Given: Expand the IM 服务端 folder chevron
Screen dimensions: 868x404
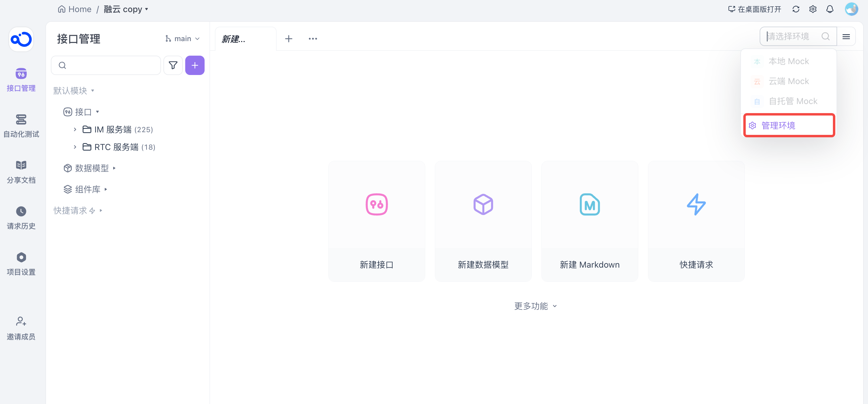Looking at the screenshot, I should [75, 129].
